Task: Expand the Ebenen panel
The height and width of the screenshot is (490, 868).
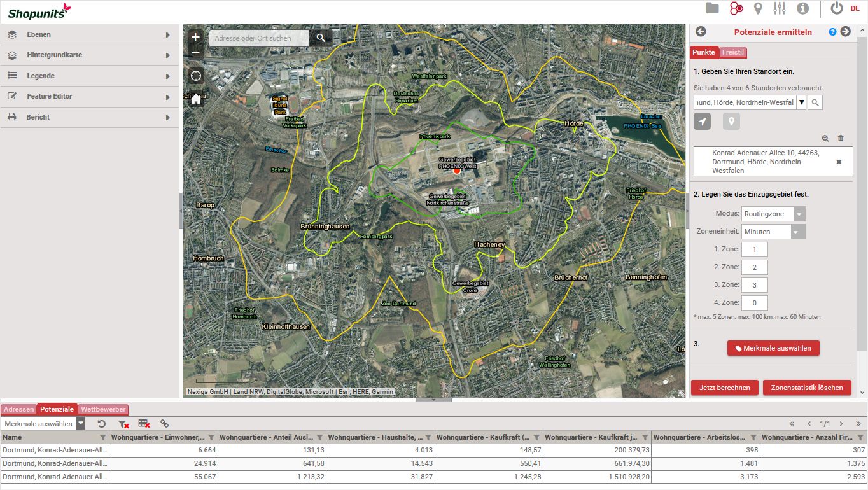Action: 90,34
